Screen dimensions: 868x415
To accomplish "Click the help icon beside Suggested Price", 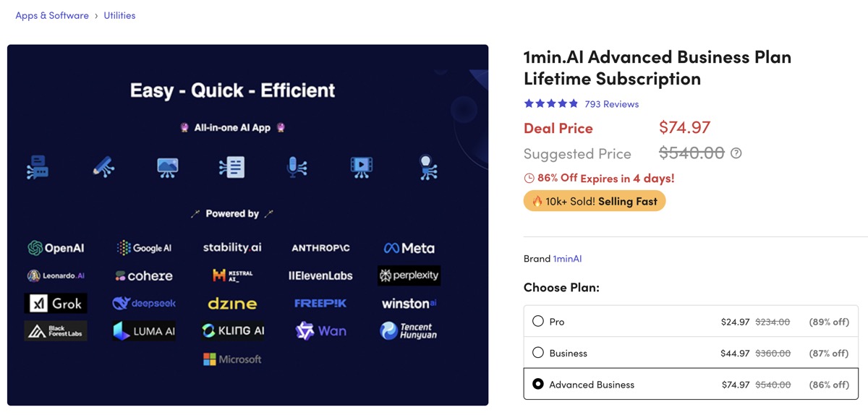I will [736, 153].
